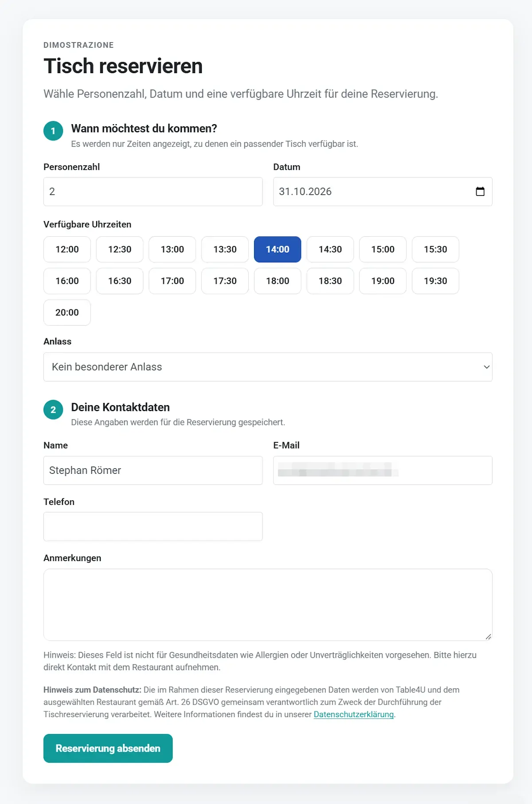Submit with Reservierung absenden button
532x804 pixels.
pos(108,748)
